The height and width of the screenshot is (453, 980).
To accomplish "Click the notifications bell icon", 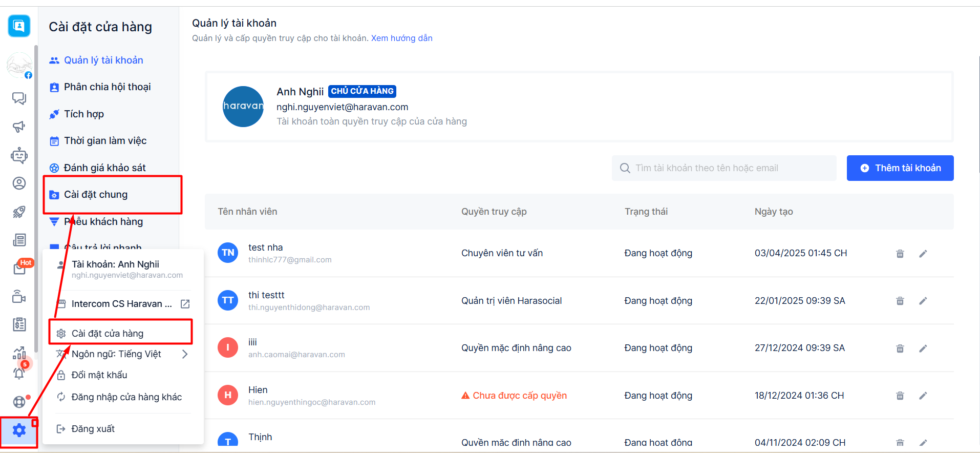I will click(19, 374).
